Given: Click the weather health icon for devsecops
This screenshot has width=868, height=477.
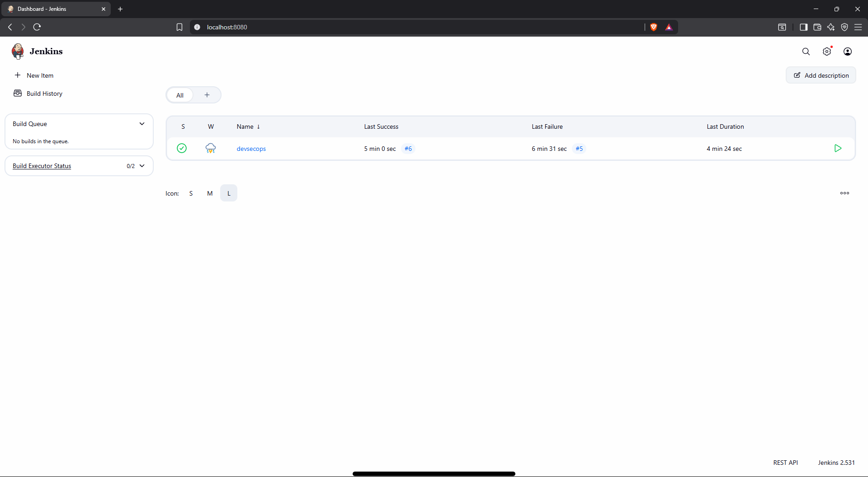Looking at the screenshot, I should [x=211, y=149].
